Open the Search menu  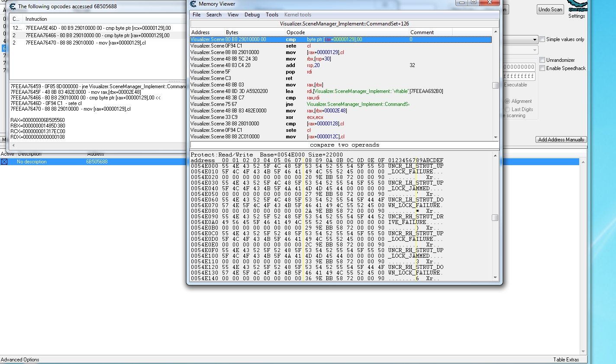pyautogui.click(x=214, y=15)
